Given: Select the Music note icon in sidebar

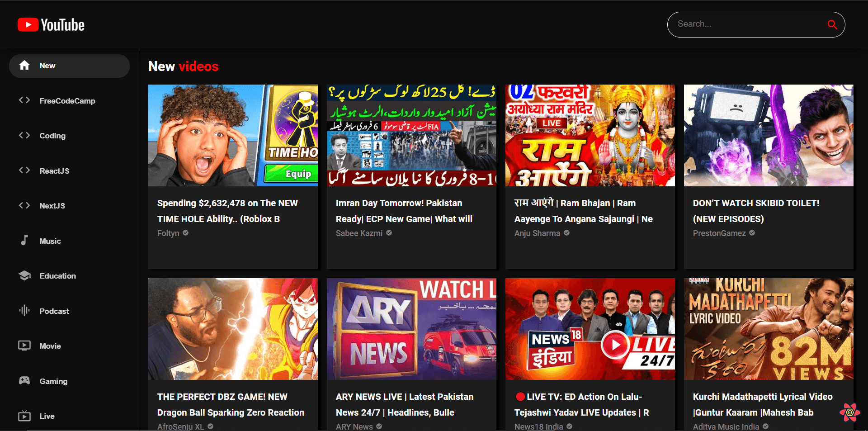Looking at the screenshot, I should pyautogui.click(x=24, y=241).
